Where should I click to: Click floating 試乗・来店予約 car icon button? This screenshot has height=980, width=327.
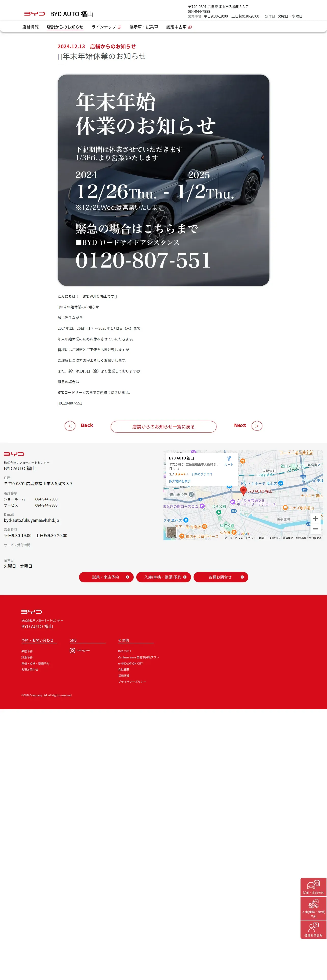click(313, 887)
